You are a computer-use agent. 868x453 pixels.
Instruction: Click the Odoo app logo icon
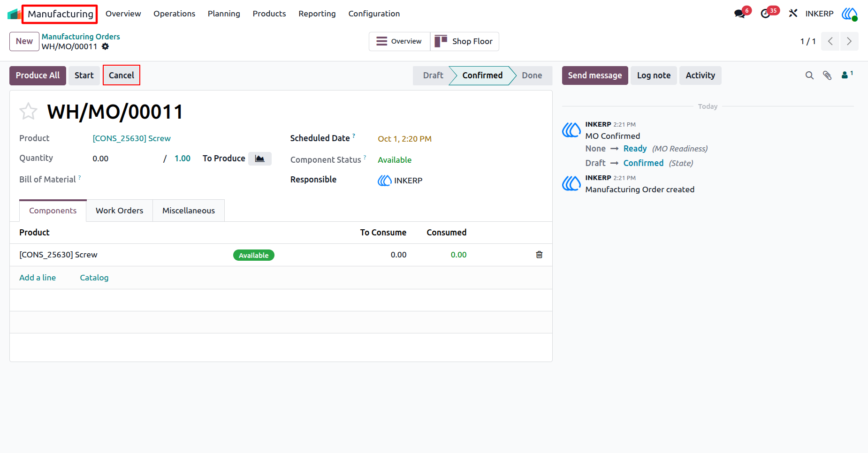[x=14, y=14]
